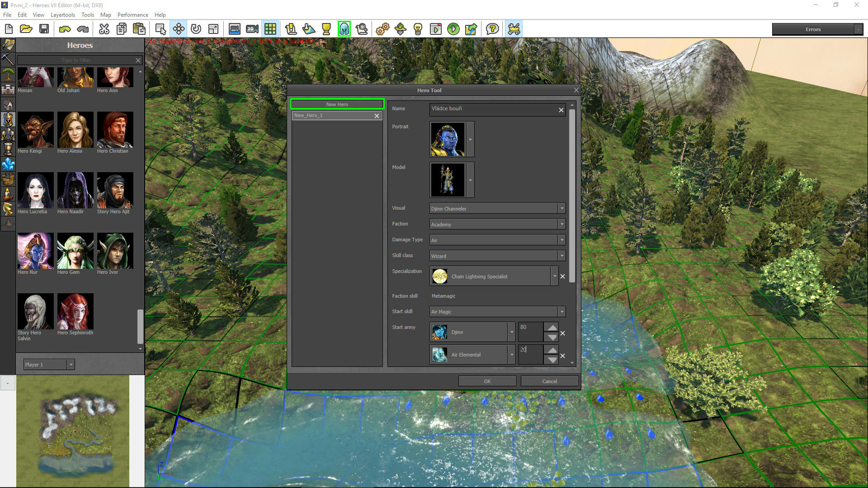Select twin helmets armies category in sidebar
Image resolution: width=868 pixels, height=488 pixels.
pyautogui.click(x=8, y=134)
